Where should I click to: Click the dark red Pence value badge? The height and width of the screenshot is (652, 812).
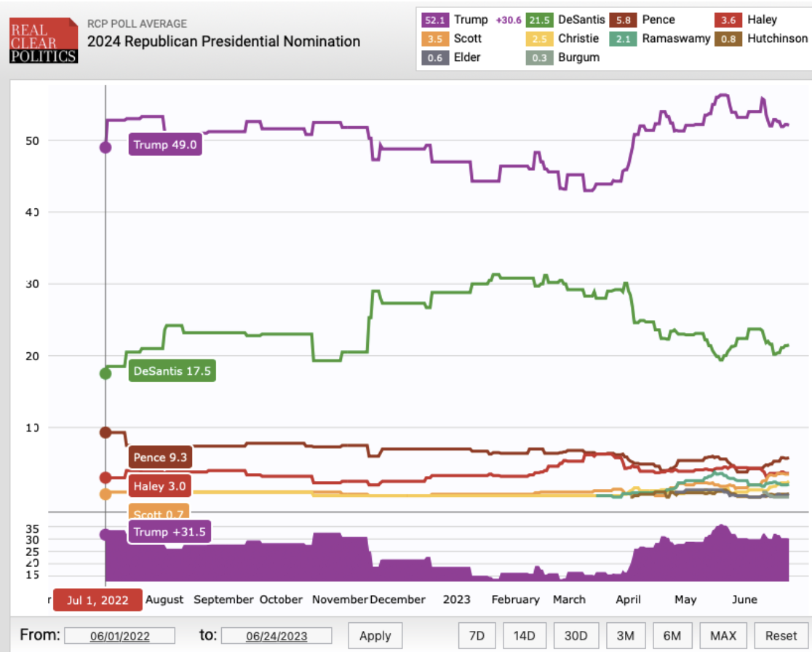623,20
